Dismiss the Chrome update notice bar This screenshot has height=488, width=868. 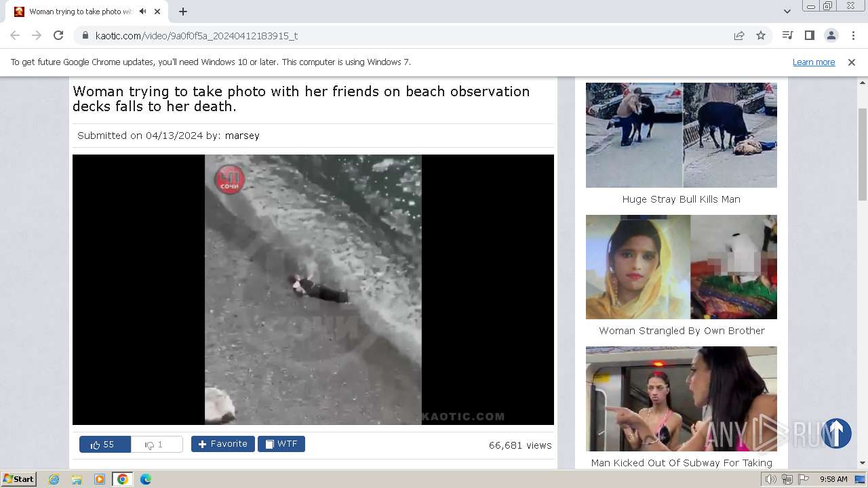tap(852, 62)
